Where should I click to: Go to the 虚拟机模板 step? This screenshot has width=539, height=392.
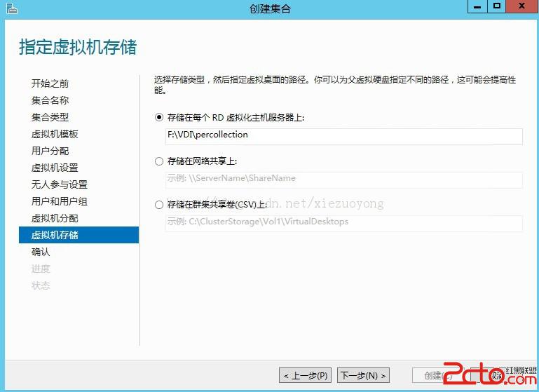[55, 134]
